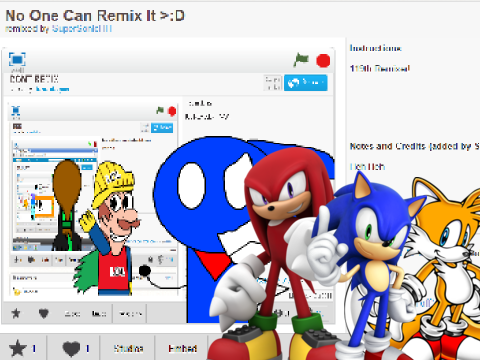
Task: Click the blue See inside button beside DONT REMIX
Action: point(306,83)
